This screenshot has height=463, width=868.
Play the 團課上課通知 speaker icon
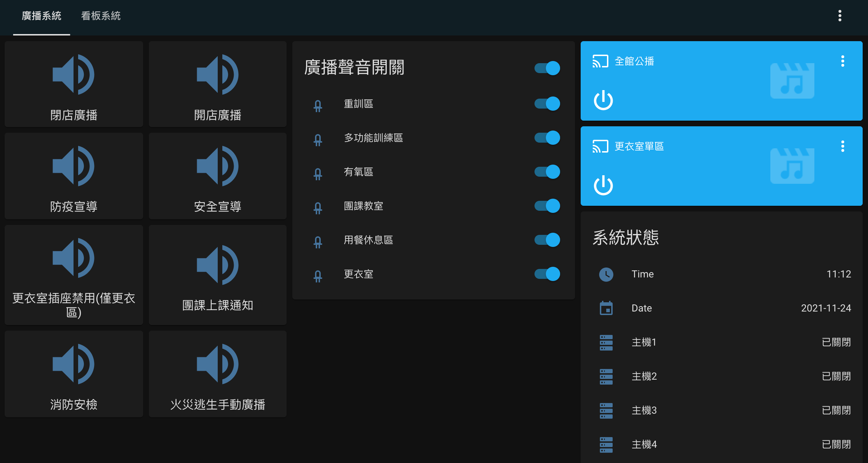[x=218, y=265]
